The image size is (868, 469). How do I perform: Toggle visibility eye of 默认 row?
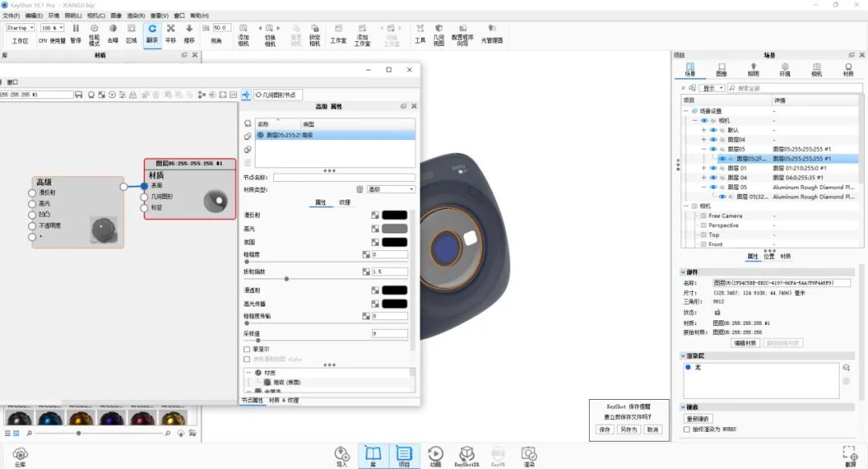click(x=713, y=130)
